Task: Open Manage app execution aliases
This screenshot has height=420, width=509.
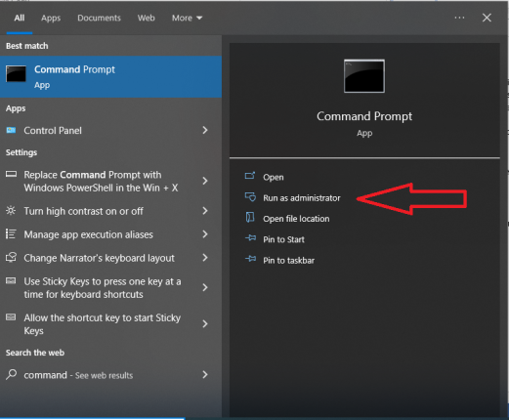Action: pyautogui.click(x=110, y=234)
